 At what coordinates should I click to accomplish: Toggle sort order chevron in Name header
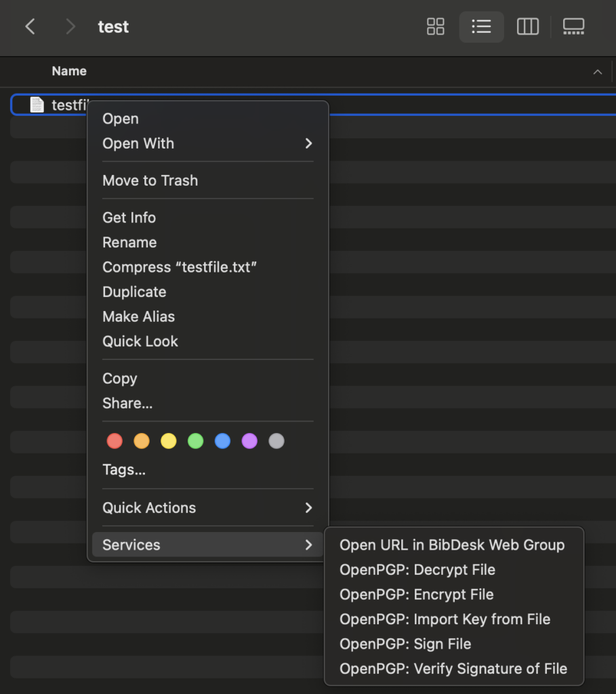coord(597,72)
